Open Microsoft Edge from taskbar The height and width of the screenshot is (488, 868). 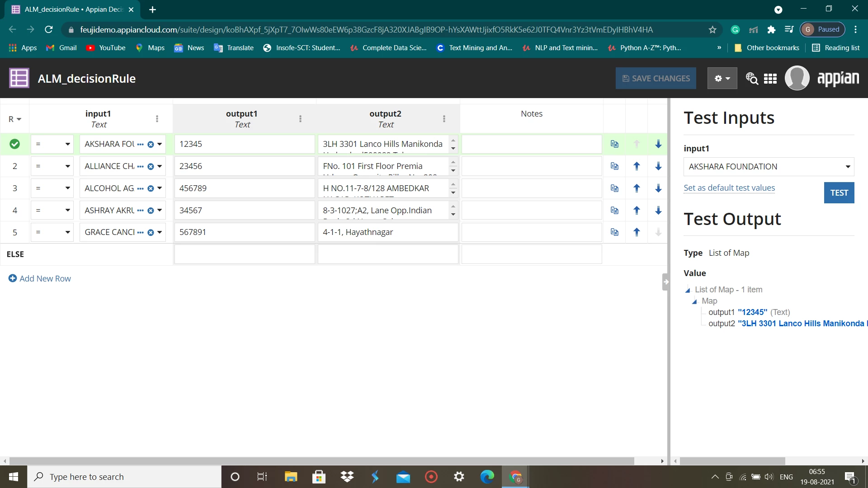(x=487, y=477)
